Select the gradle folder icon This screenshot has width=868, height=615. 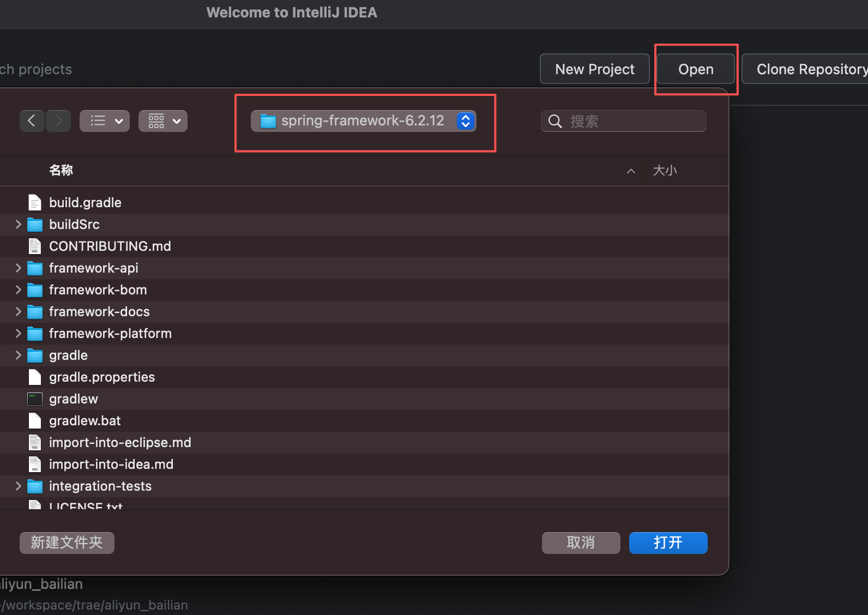[x=35, y=355]
